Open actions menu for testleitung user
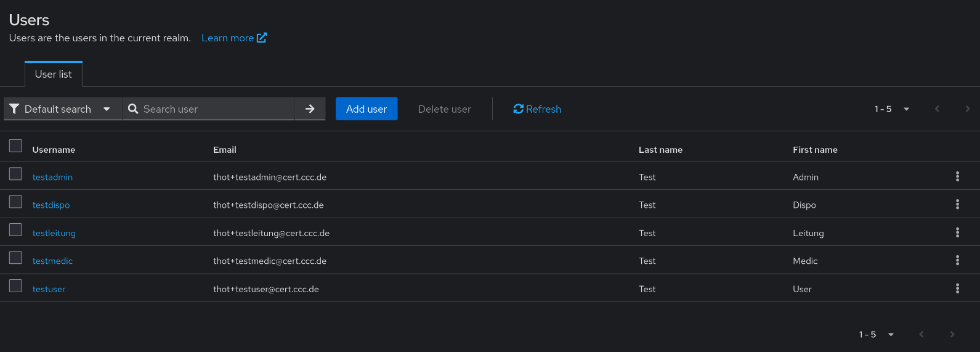Viewport: 980px width, 352px height. (957, 232)
